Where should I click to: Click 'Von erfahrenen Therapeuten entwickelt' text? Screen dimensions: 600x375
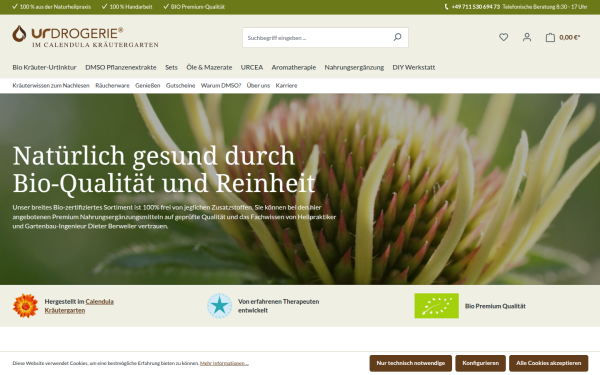[279, 306]
